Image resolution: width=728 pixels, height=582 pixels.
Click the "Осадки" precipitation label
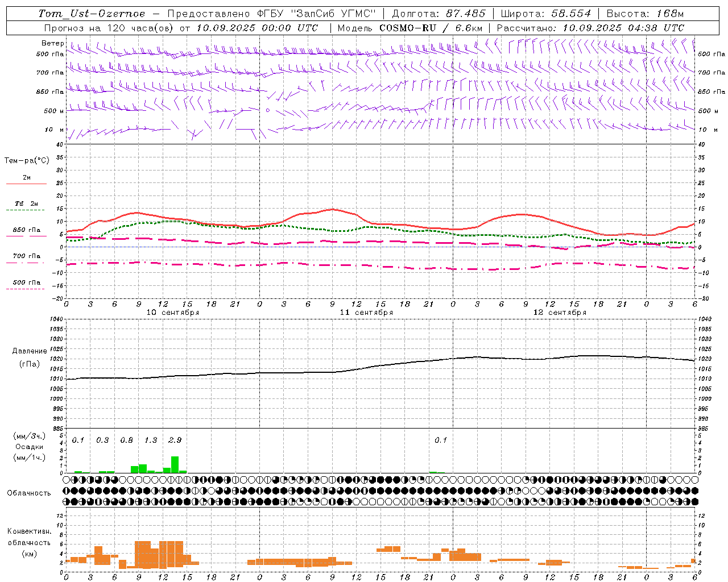pyautogui.click(x=30, y=447)
